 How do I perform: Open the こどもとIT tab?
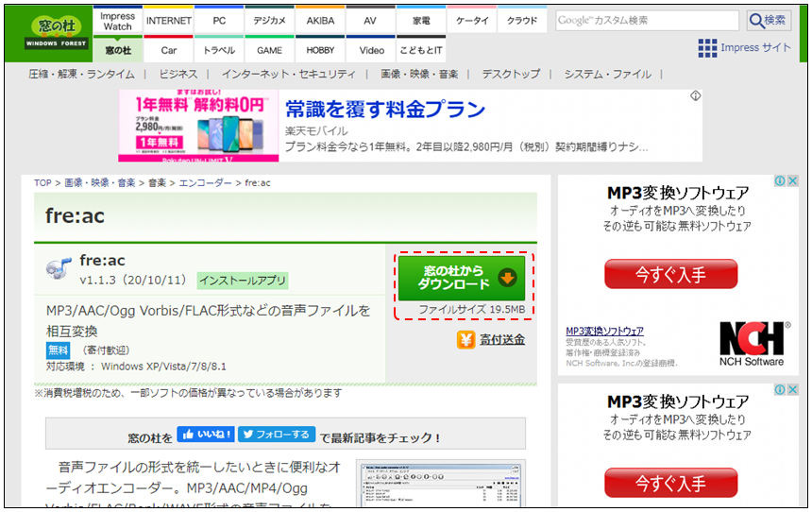pyautogui.click(x=421, y=50)
